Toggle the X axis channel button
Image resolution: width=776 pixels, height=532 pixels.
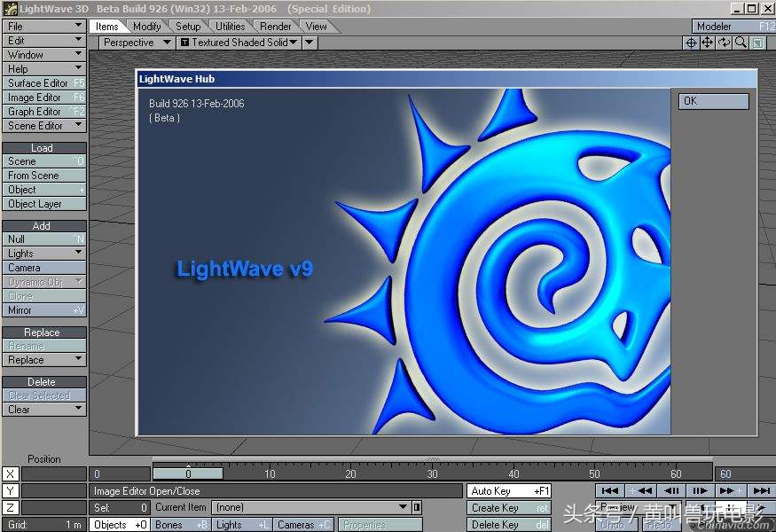click(10, 474)
